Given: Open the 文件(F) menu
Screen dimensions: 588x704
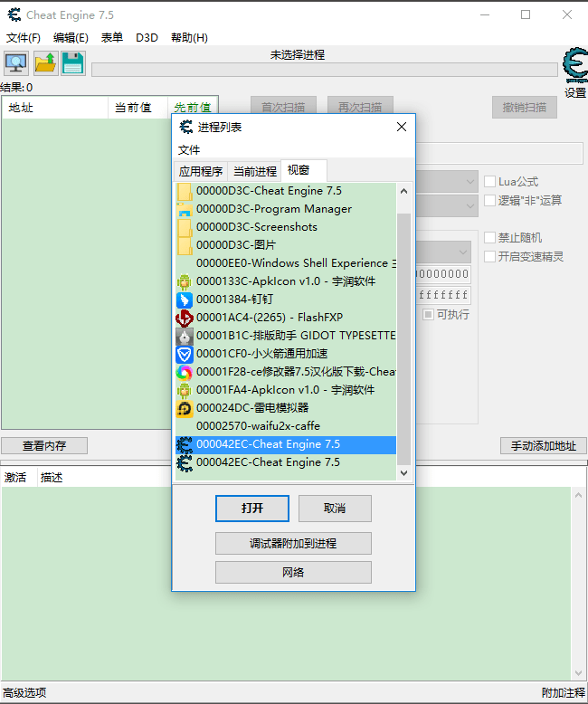Looking at the screenshot, I should (x=24, y=38).
